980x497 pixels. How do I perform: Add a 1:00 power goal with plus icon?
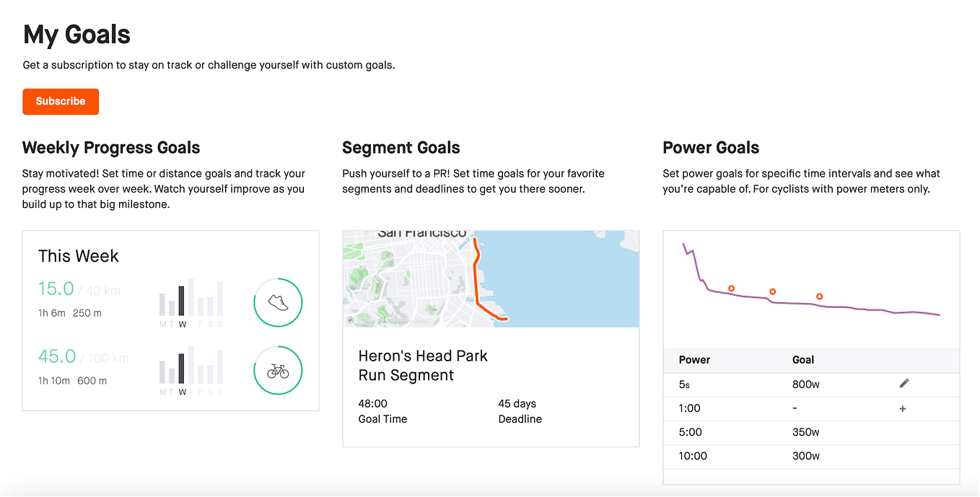click(x=903, y=408)
